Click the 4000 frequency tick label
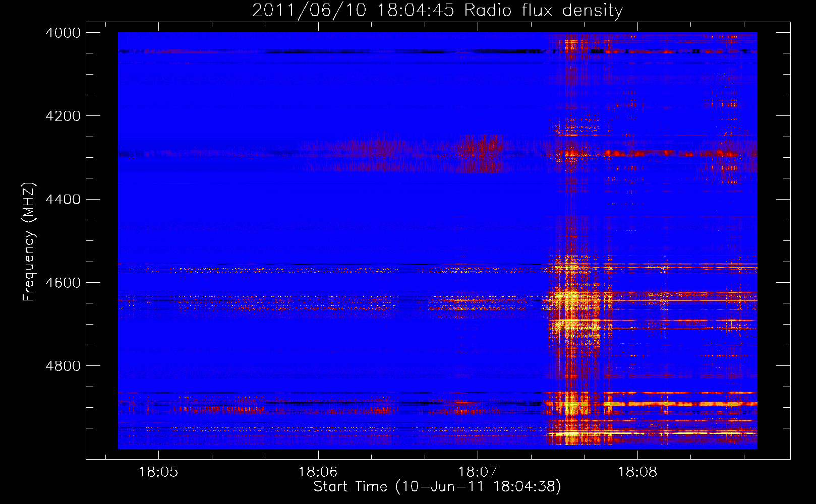Image resolution: width=816 pixels, height=504 pixels. point(63,33)
